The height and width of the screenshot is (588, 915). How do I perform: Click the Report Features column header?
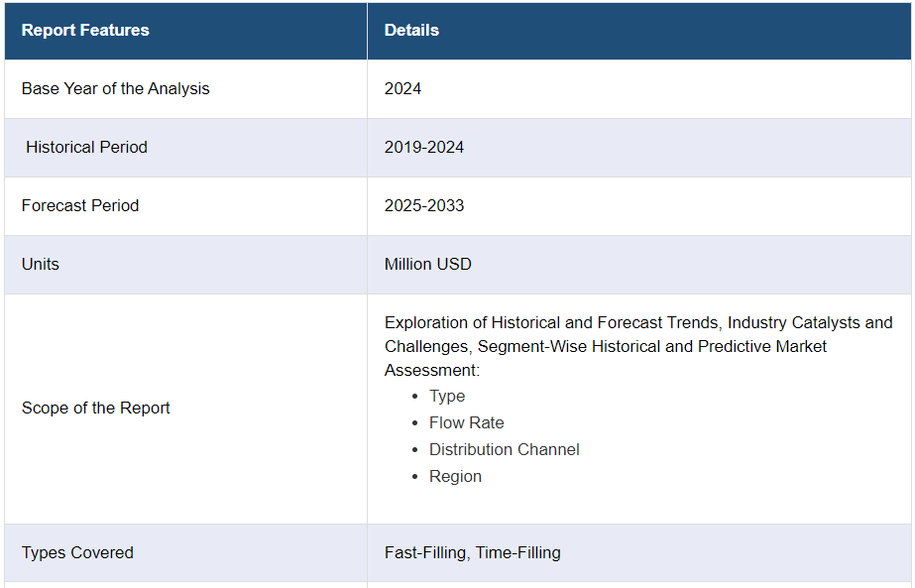85,31
